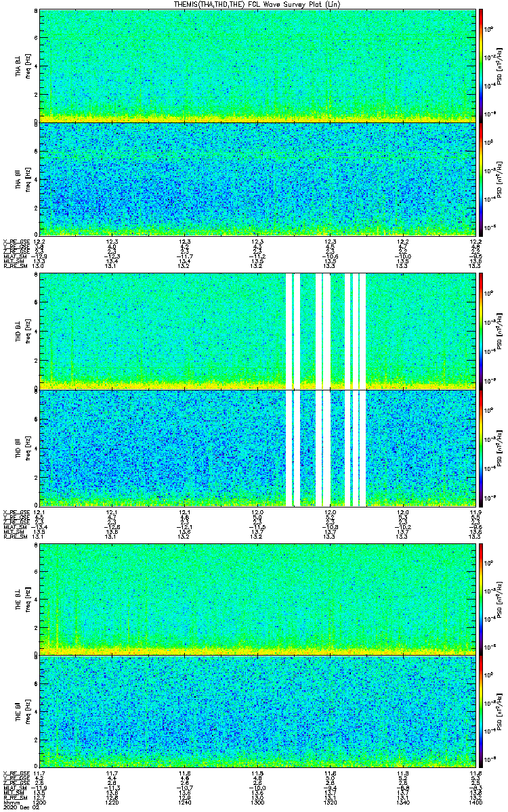Click the MLAT_SM row label under THD panels
508x812 pixels.
[14, 527]
